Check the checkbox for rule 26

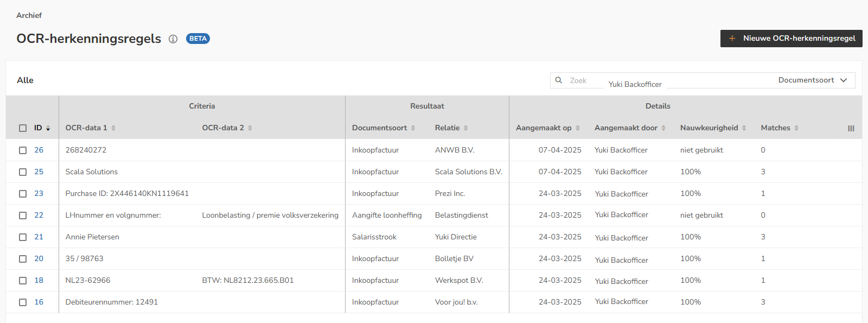[23, 150]
